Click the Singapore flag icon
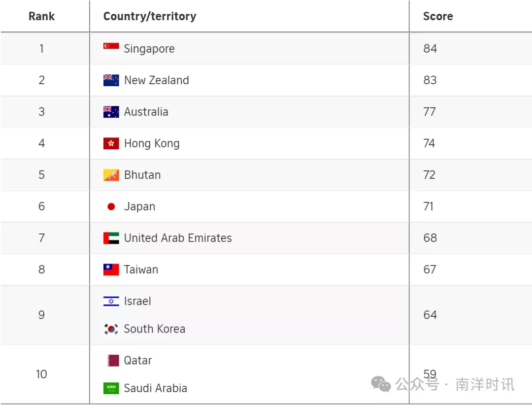Viewport: 532px width, 406px height. coord(111,49)
